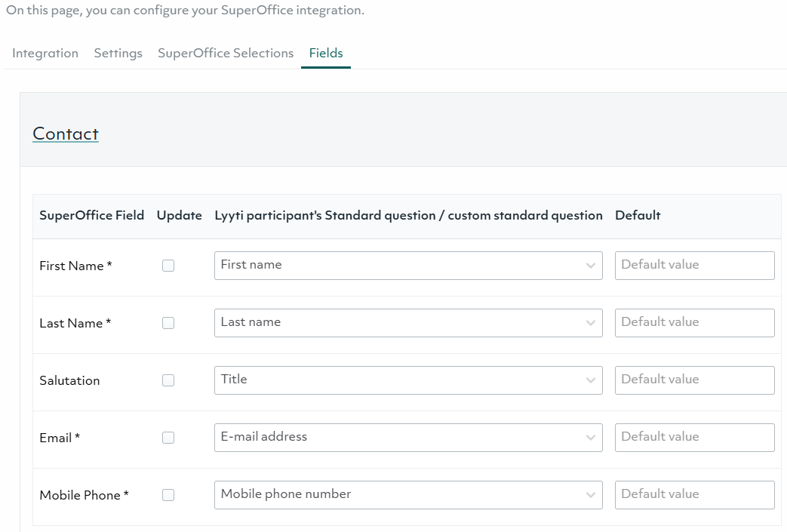The width and height of the screenshot is (787, 532).
Task: Select Default value field for Email
Action: 694,438
